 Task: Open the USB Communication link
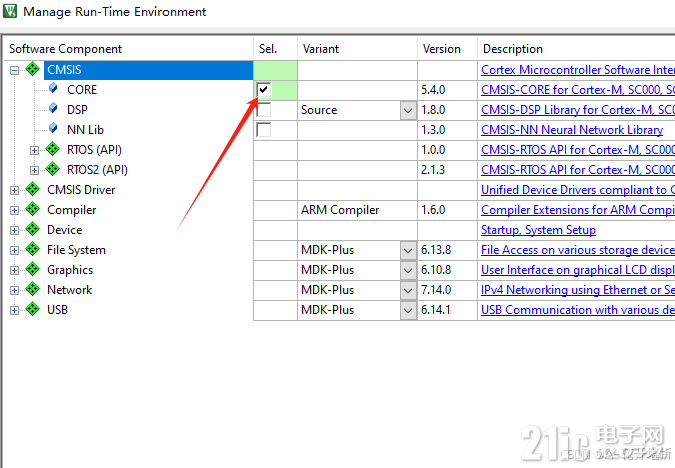point(578,310)
